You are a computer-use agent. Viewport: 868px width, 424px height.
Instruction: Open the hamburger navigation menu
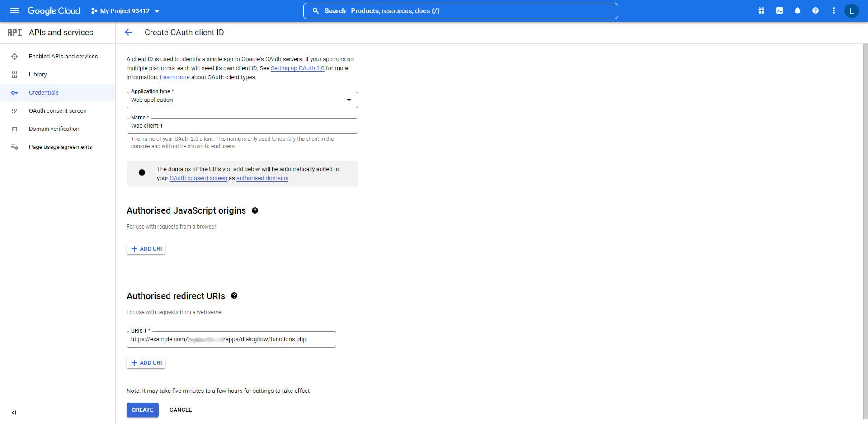coord(14,10)
